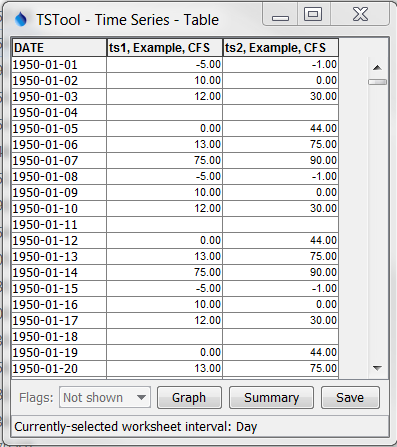The height and width of the screenshot is (447, 397).
Task: Select the ts2, Example, CFS column header
Action: pos(281,48)
